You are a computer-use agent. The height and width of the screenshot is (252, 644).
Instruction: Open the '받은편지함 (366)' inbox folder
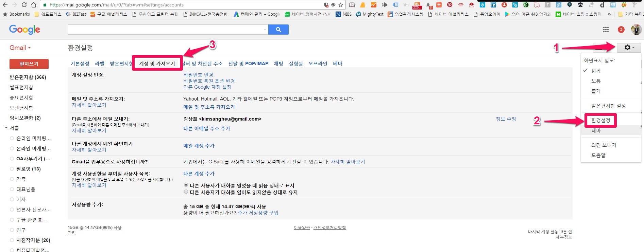coord(28,77)
